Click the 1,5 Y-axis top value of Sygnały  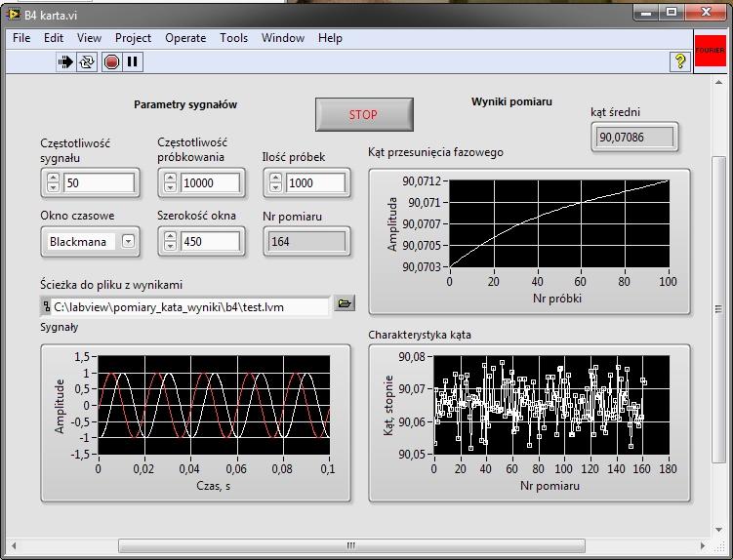pyautogui.click(x=81, y=357)
